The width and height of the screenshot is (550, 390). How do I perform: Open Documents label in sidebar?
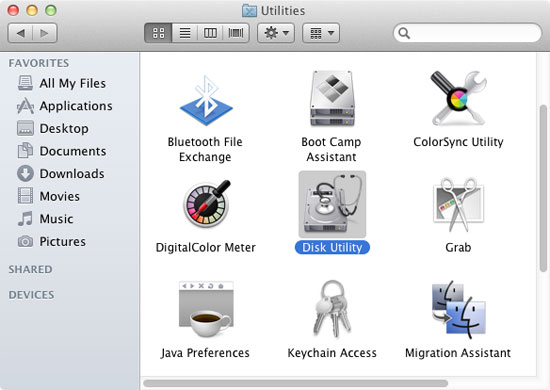(x=73, y=151)
